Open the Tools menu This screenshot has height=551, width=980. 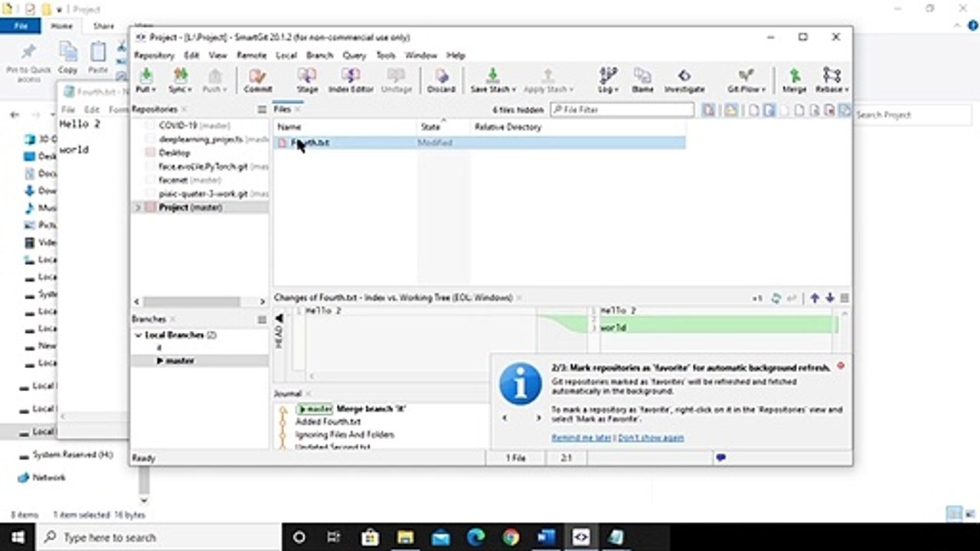point(386,56)
